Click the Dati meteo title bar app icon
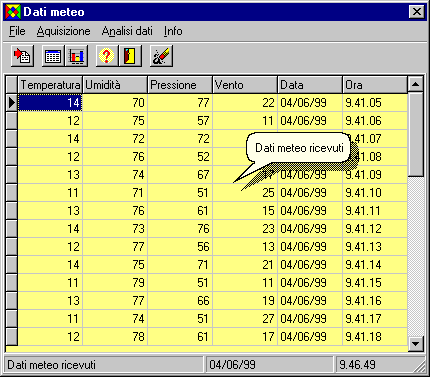The width and height of the screenshot is (430, 377). click(x=13, y=12)
